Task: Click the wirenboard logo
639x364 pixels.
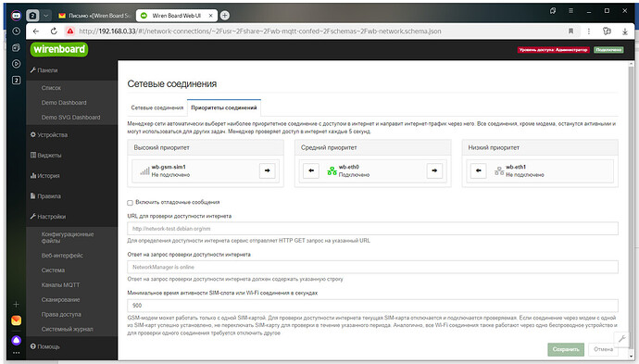Action: pyautogui.click(x=59, y=49)
